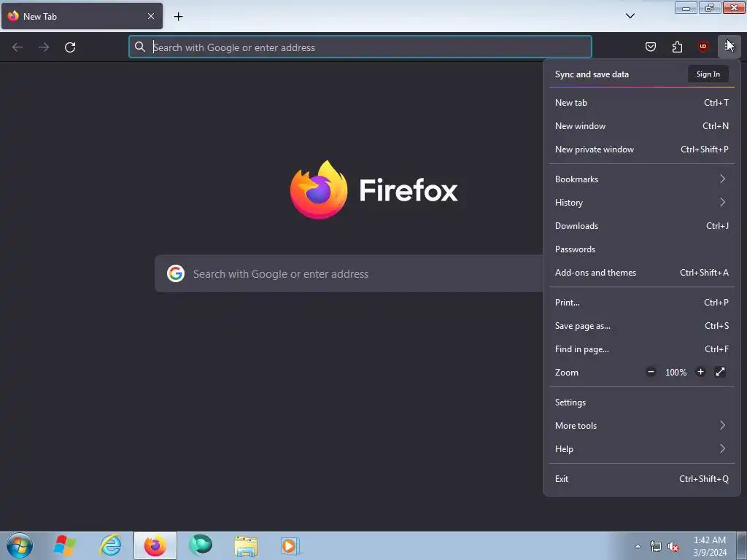
Task: Click the Google logo in page search box
Action: coord(175,273)
